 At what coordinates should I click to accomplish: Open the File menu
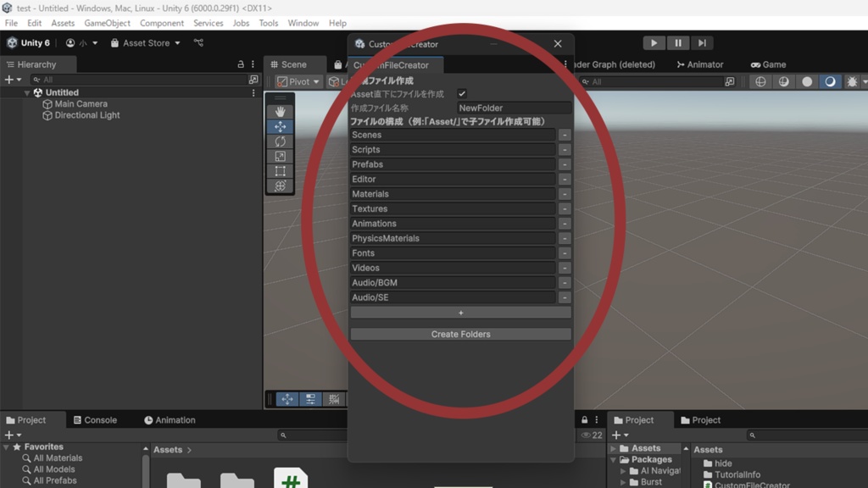[x=11, y=23]
